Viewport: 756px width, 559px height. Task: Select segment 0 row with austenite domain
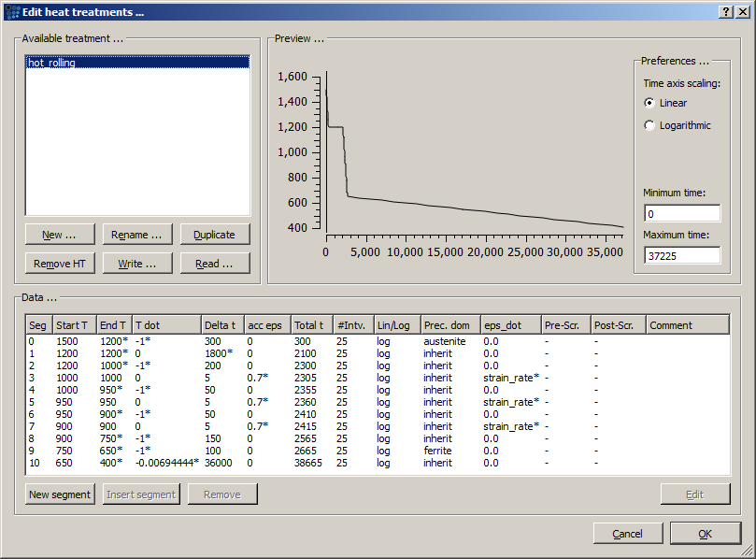[x=280, y=341]
